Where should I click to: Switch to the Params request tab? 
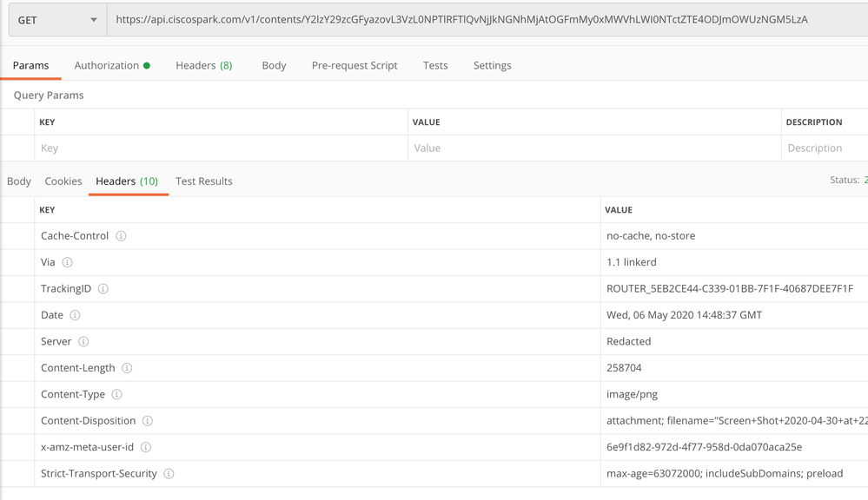click(x=31, y=65)
